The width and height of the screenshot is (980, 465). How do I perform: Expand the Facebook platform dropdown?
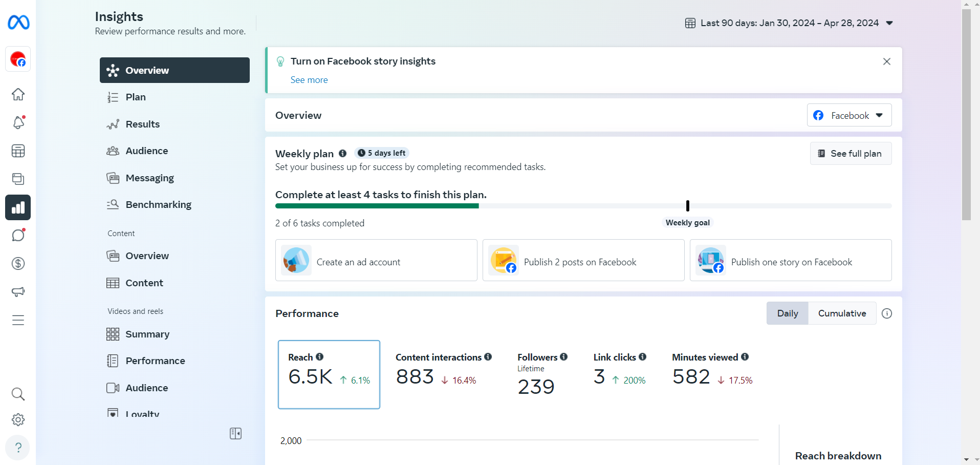coord(849,115)
